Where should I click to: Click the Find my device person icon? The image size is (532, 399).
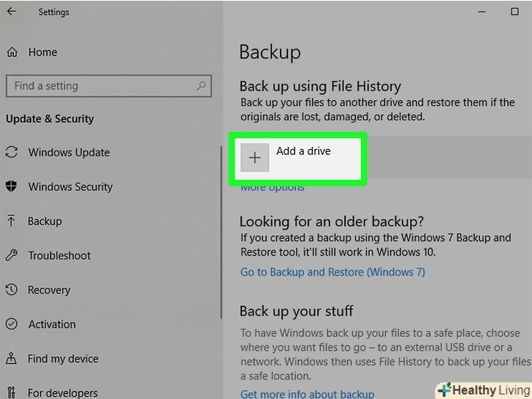click(12, 358)
